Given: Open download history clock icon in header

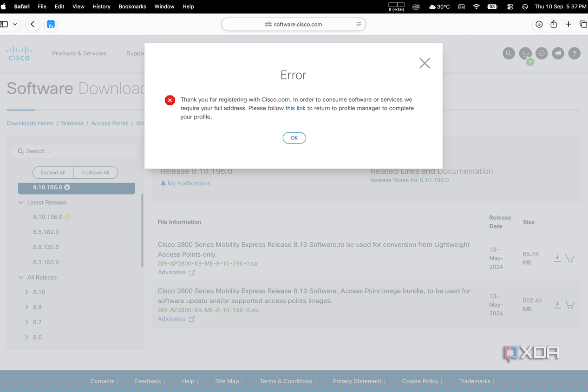Looking at the screenshot, I should point(542,53).
